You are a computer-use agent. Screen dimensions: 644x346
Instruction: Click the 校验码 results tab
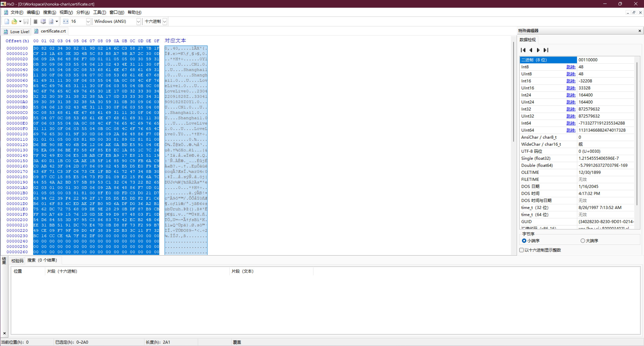pos(17,261)
